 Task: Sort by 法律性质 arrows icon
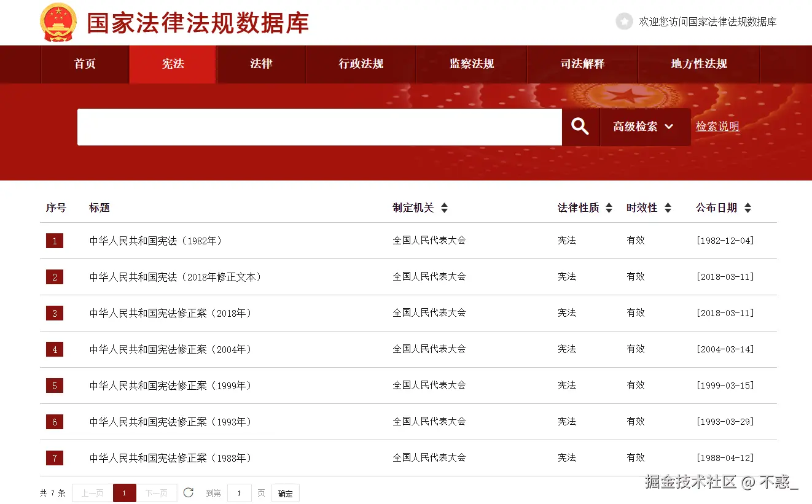(x=609, y=208)
